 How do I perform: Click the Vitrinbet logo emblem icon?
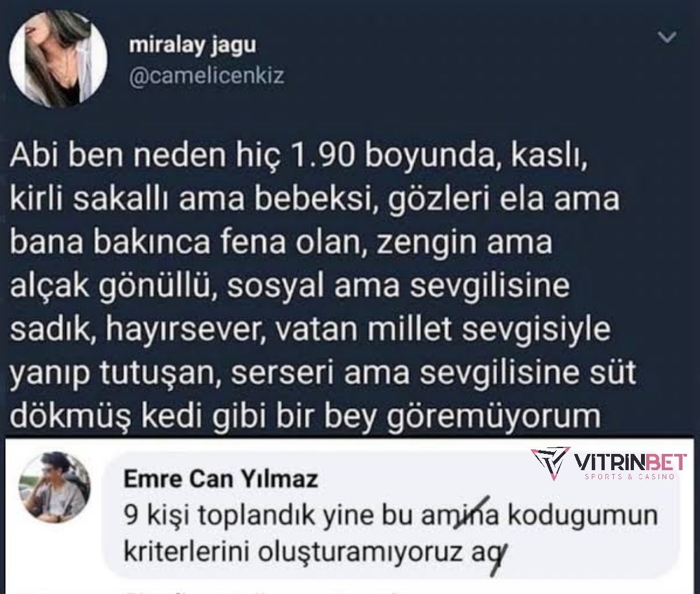point(550,462)
